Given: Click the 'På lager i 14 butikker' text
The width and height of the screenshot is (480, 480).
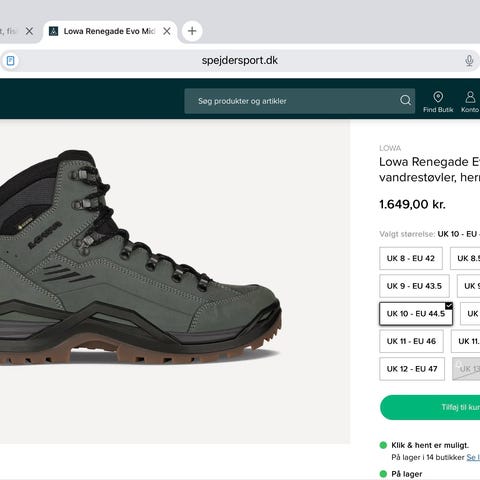Looking at the screenshot, I should [x=428, y=457].
